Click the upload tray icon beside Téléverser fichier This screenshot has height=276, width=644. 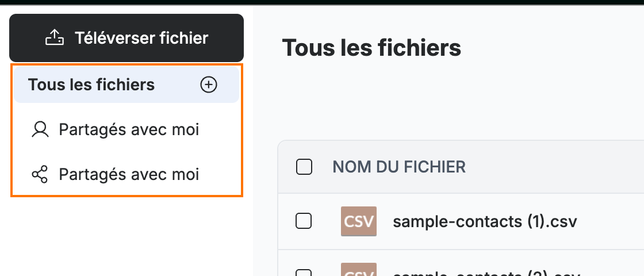click(54, 38)
